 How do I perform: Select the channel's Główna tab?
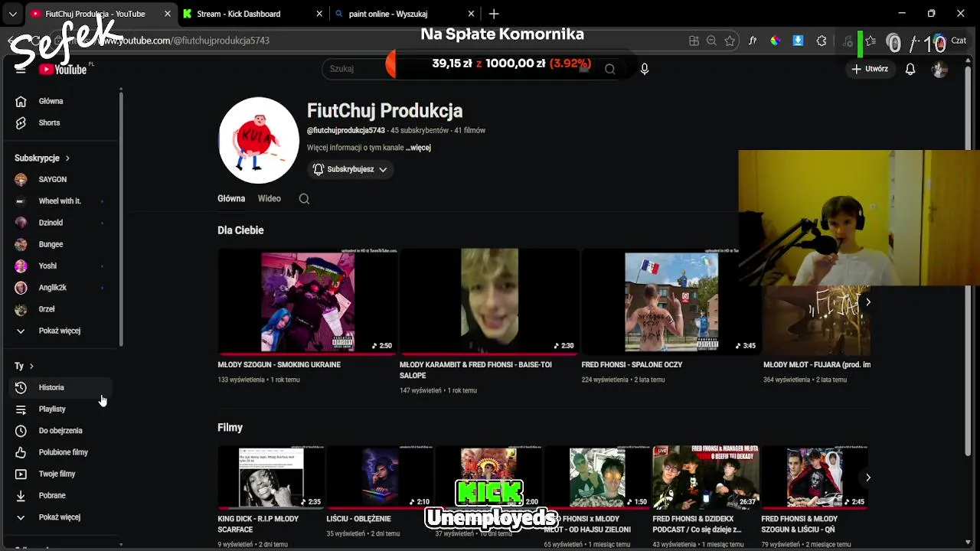click(x=231, y=199)
